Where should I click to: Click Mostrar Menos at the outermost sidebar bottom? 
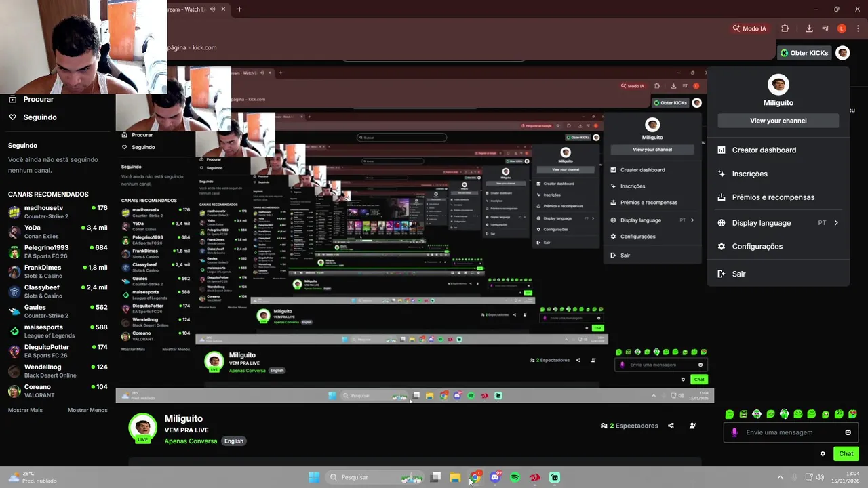click(87, 410)
